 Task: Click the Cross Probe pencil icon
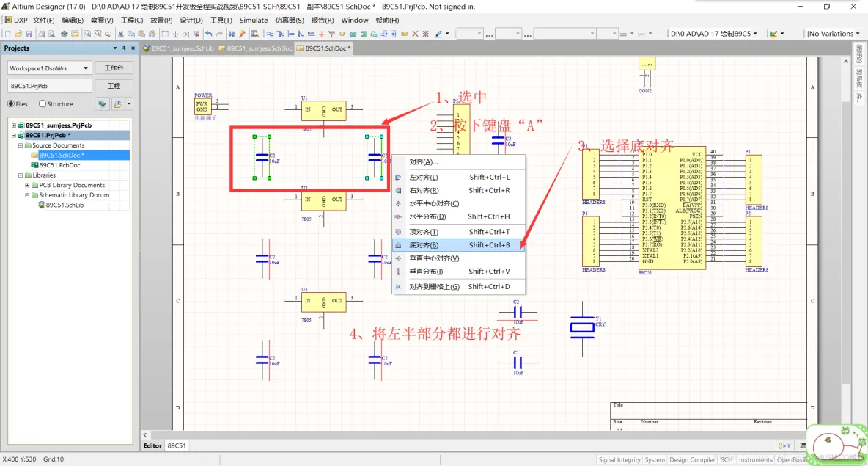(242, 34)
